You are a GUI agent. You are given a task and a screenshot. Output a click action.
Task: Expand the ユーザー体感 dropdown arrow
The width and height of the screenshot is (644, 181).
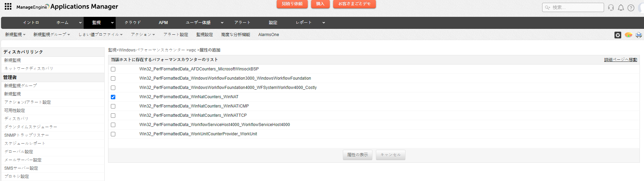pyautogui.click(x=222, y=23)
